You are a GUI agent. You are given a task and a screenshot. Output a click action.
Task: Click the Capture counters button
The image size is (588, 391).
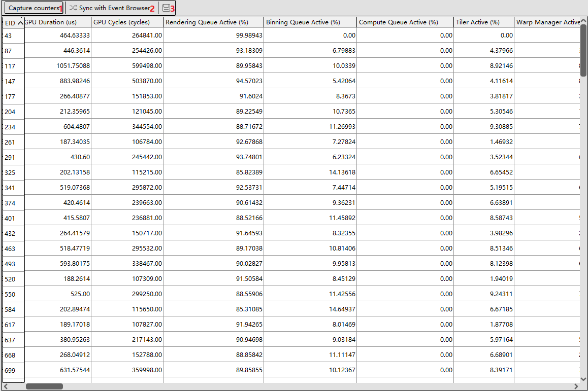click(34, 8)
